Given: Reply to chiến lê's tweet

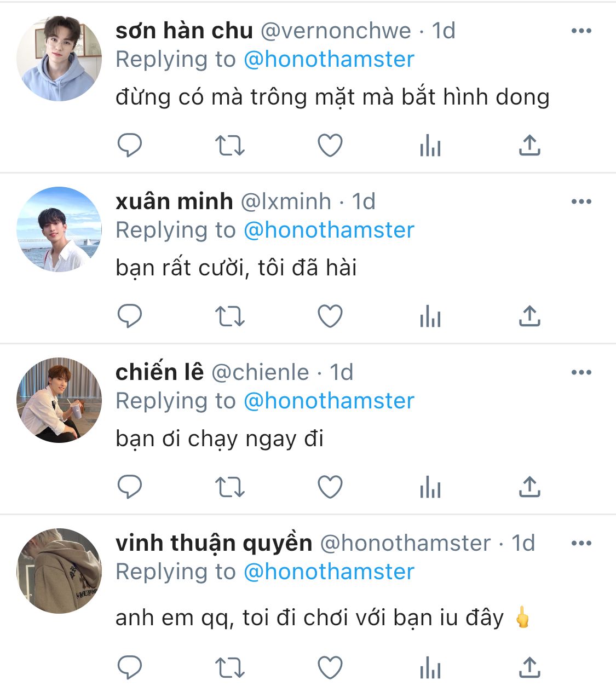Looking at the screenshot, I should point(130,487).
